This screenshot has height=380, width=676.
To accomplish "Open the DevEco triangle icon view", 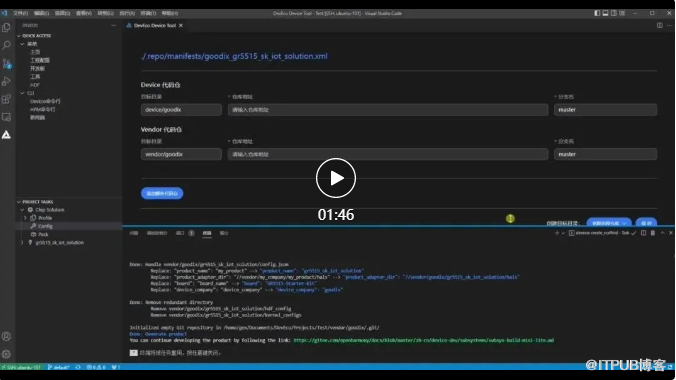I will 6,135.
